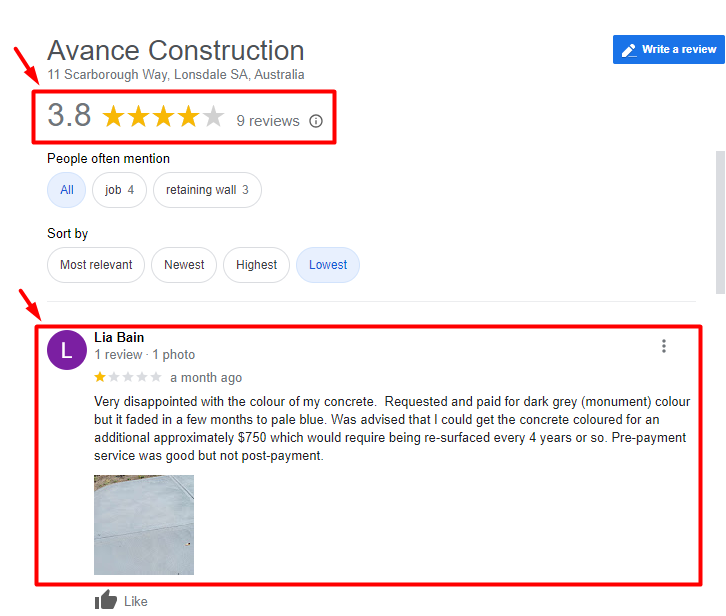Click the vertical scrollbar of reviews
The image size is (726, 616).
pyautogui.click(x=720, y=222)
